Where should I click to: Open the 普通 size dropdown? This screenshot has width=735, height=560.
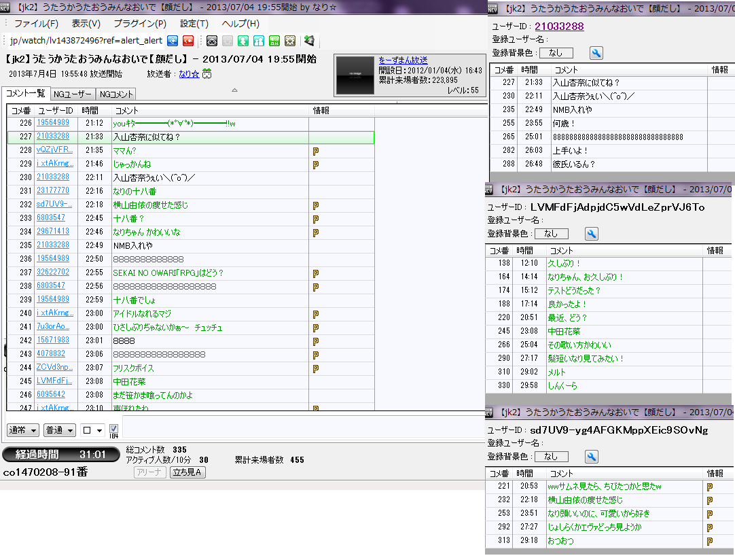click(x=60, y=430)
